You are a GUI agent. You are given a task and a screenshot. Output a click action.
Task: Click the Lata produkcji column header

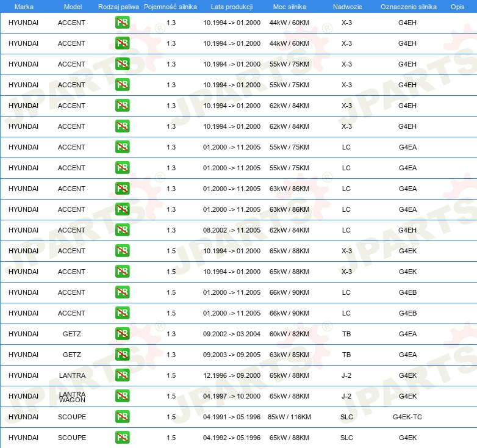pos(232,7)
